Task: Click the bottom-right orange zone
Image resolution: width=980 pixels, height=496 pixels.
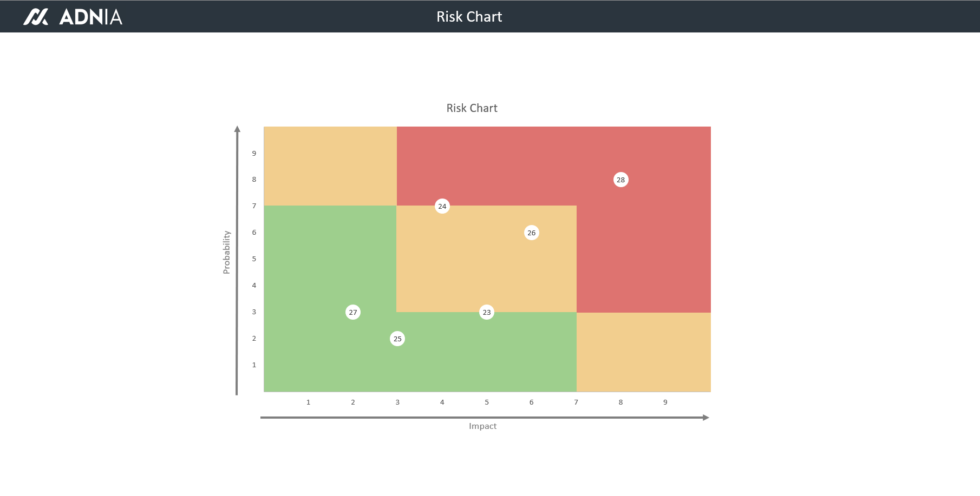Action: click(x=643, y=352)
